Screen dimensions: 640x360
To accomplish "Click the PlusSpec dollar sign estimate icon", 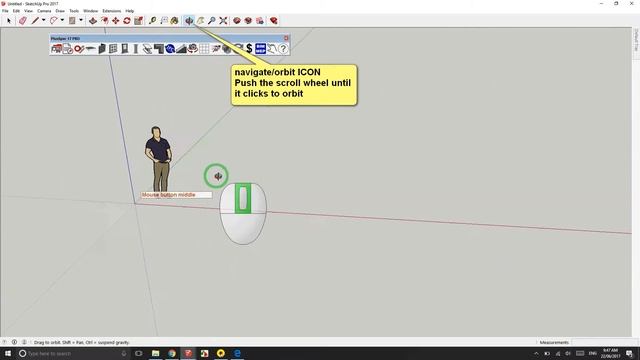I will pos(249,49).
